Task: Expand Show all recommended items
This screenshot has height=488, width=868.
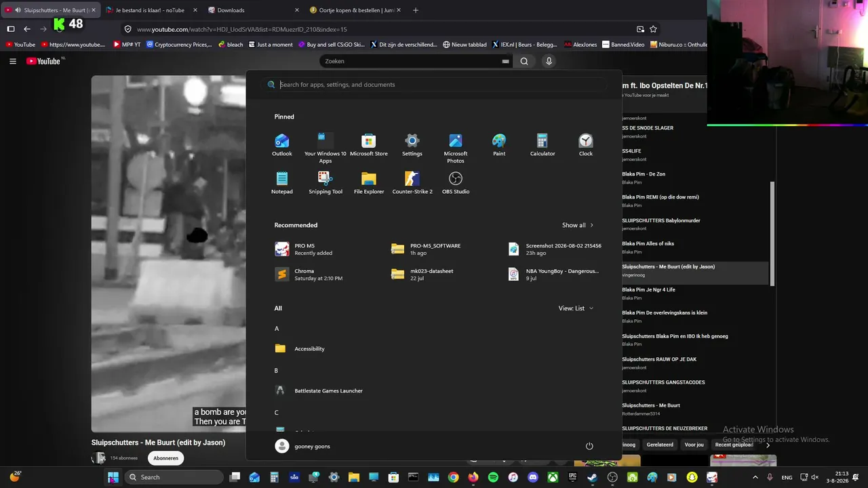Action: click(x=578, y=225)
